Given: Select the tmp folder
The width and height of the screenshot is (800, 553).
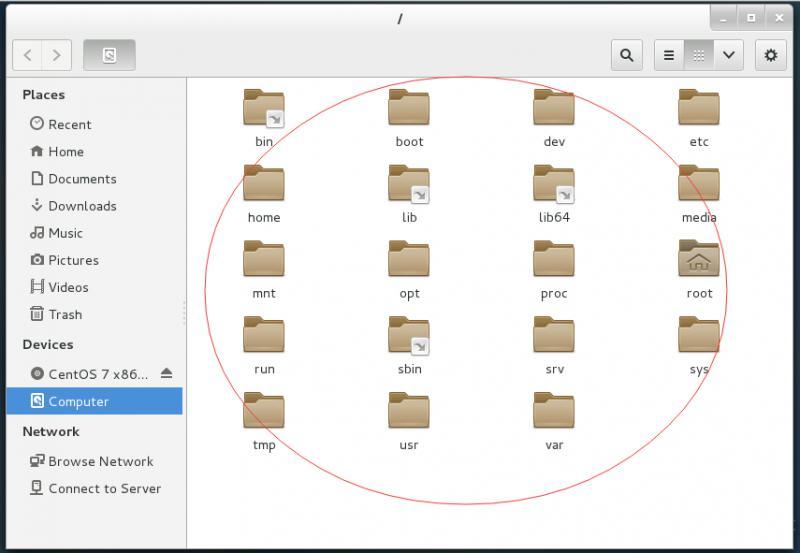Looking at the screenshot, I should pyautogui.click(x=264, y=411).
